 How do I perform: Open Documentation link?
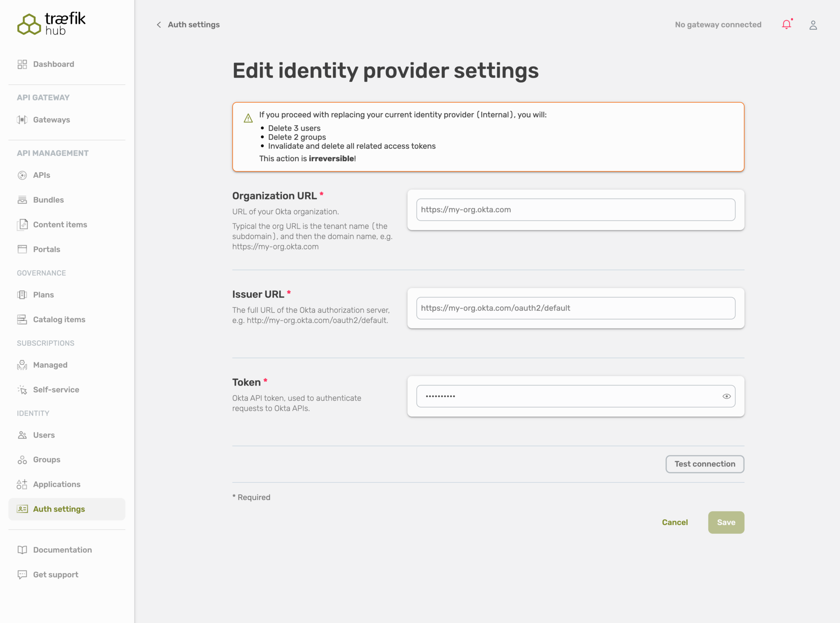tap(67, 550)
